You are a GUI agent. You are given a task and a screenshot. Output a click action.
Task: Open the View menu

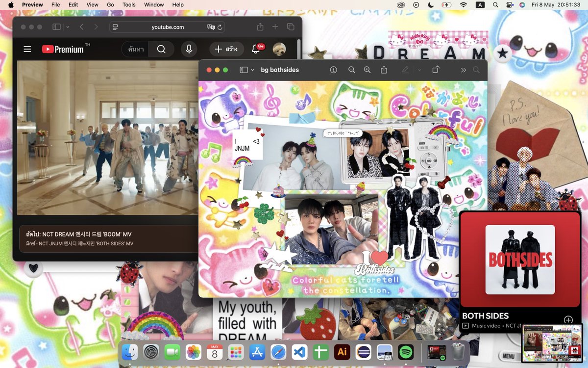pos(93,4)
